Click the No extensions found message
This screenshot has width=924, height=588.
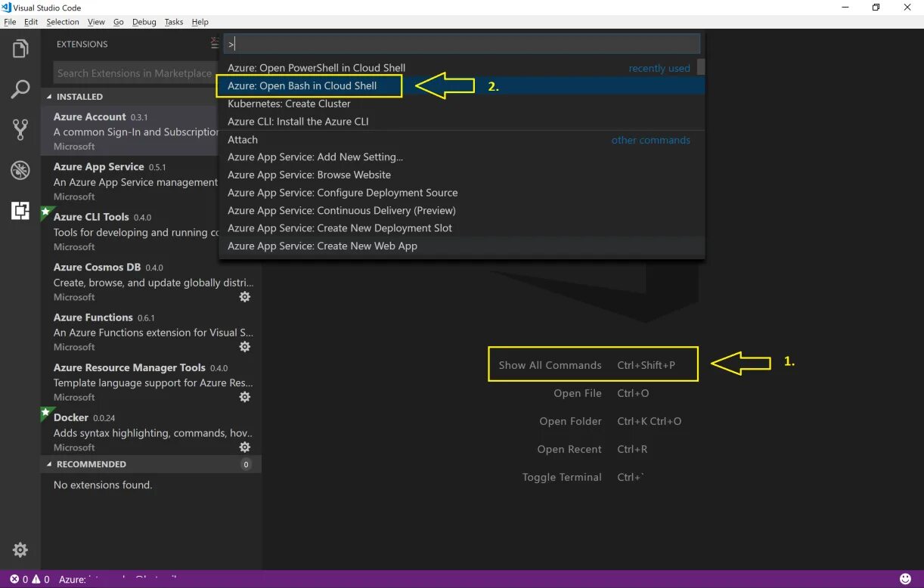103,485
